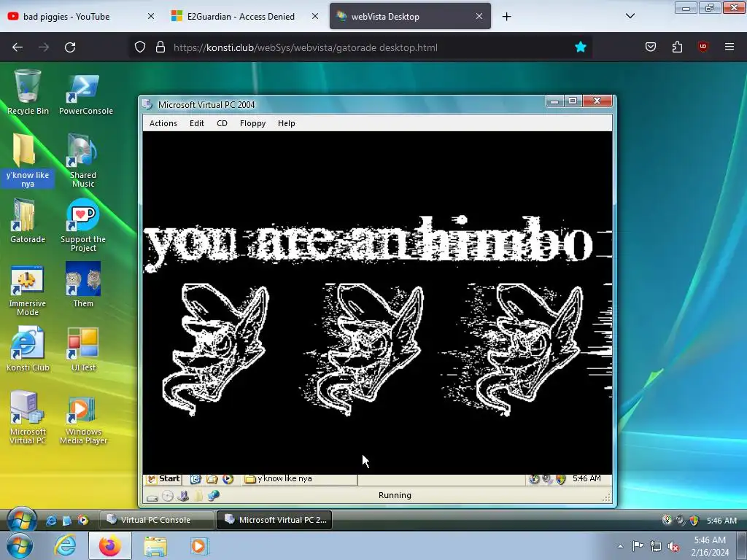Click webVista quick launch show desktop icon

click(66, 521)
